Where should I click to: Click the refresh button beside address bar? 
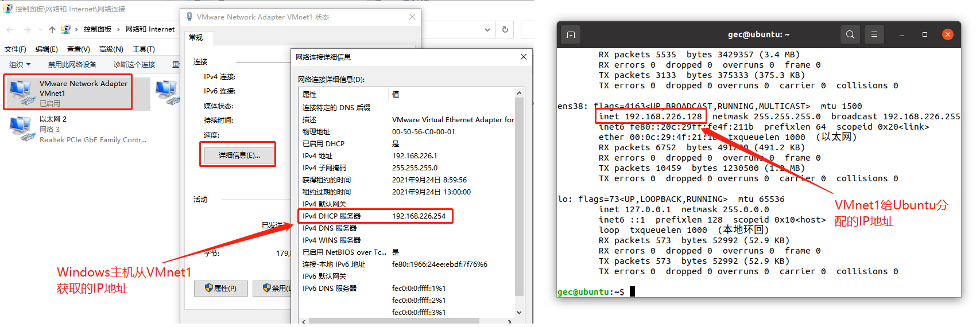[x=505, y=29]
